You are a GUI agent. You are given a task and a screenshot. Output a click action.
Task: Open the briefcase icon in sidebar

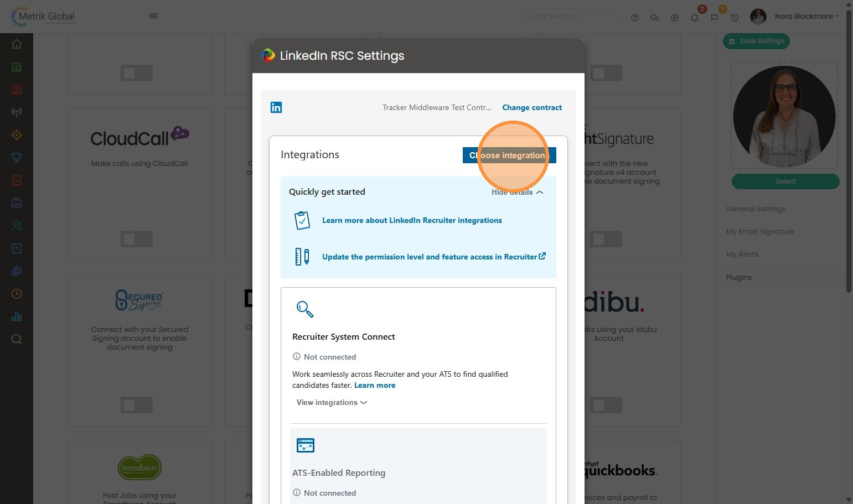tap(17, 203)
